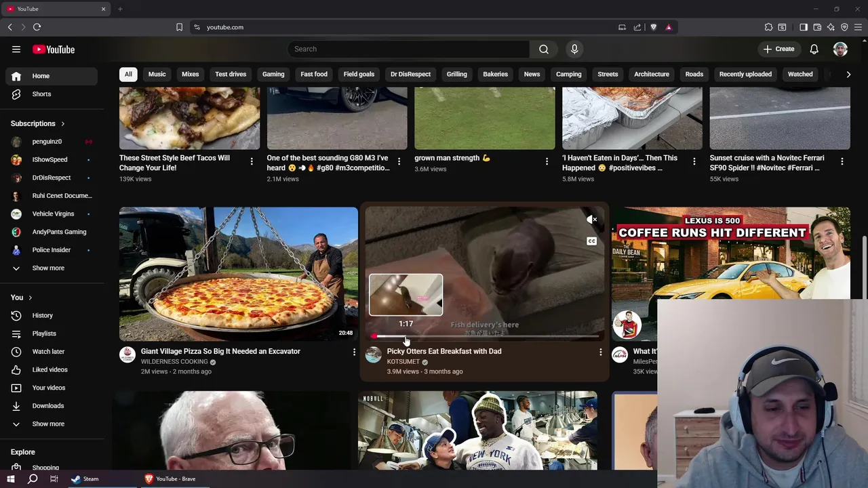Expand the You section
Viewport: 868px width, 488px height.
tap(22, 298)
